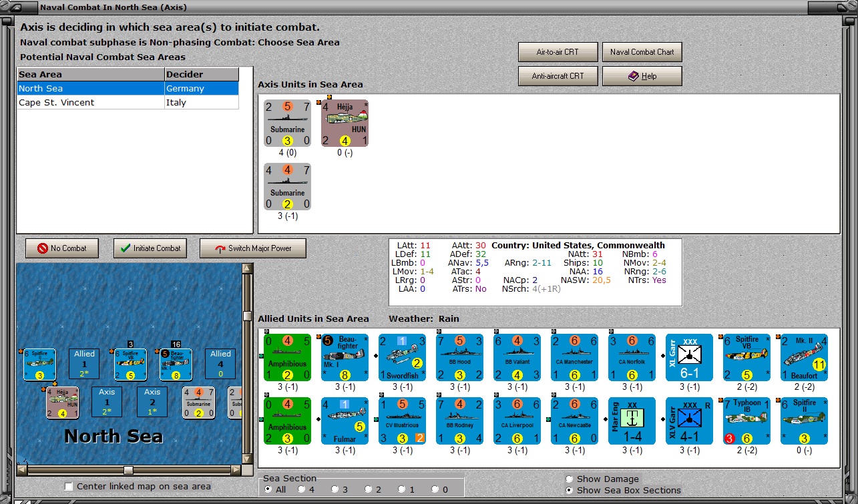This screenshot has width=858, height=504.
Task: Select the Axis submarine with orange 4
Action: [x=287, y=186]
